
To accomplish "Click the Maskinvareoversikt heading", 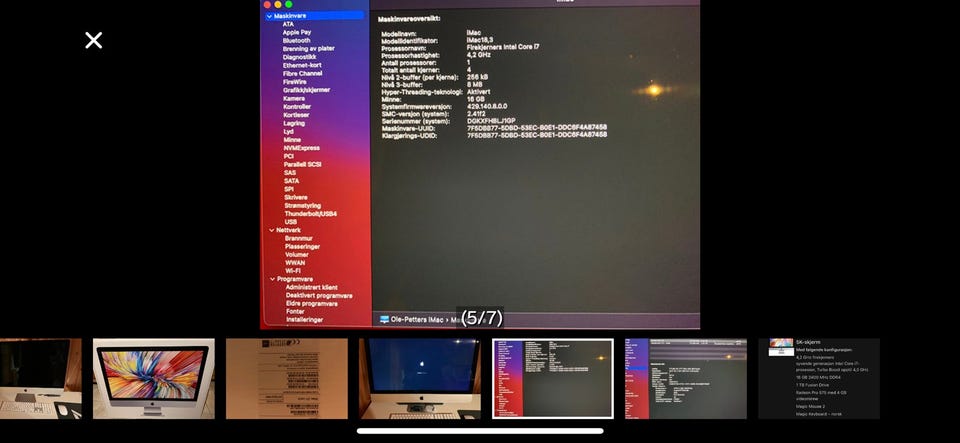I will 409,18.
